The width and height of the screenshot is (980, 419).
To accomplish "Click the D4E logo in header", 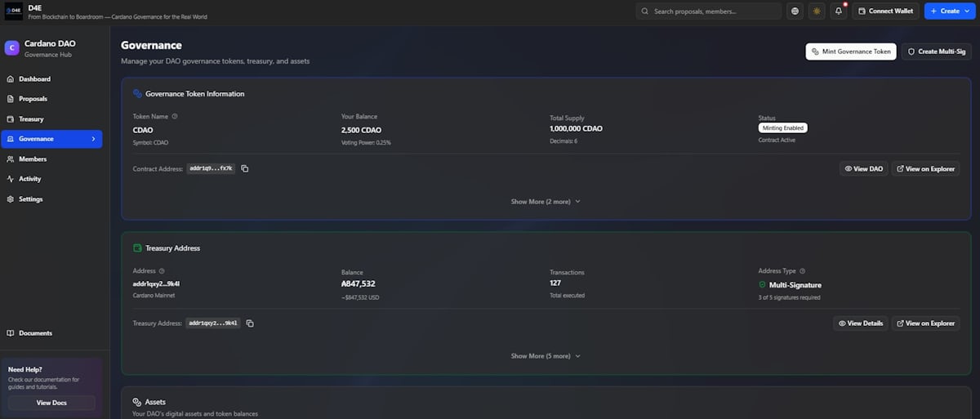I will tap(14, 11).
